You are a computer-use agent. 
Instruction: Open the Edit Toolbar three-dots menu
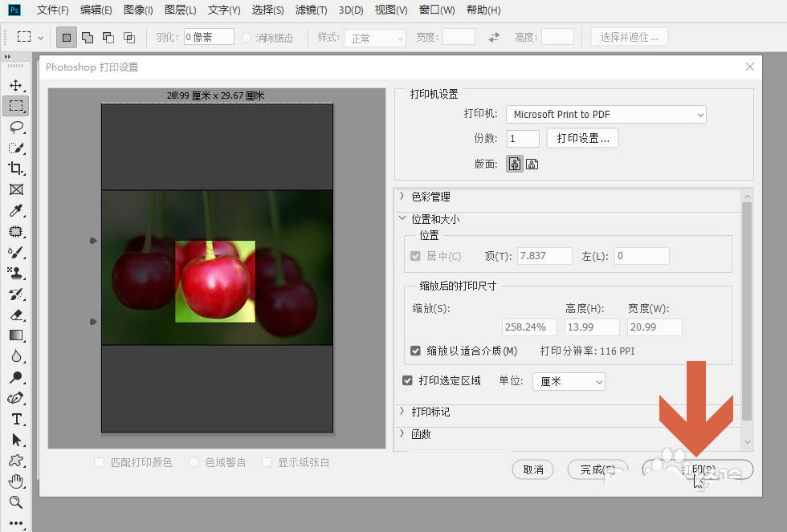[x=16, y=523]
